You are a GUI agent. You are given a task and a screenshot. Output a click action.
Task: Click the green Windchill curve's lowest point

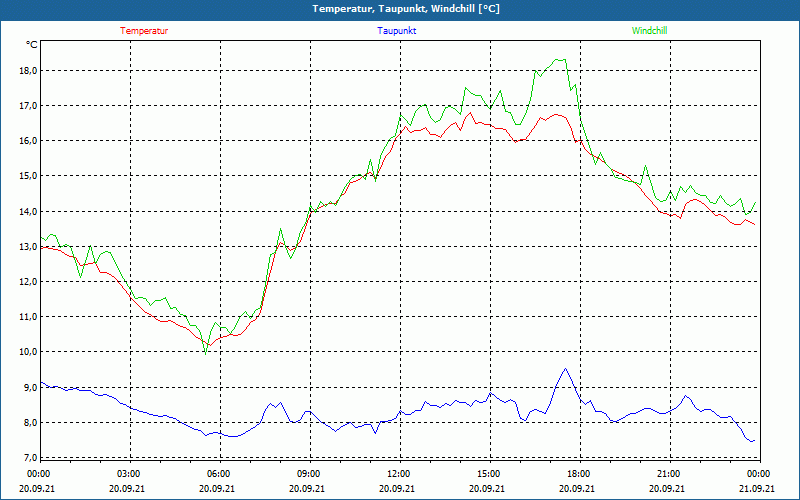click(x=206, y=352)
